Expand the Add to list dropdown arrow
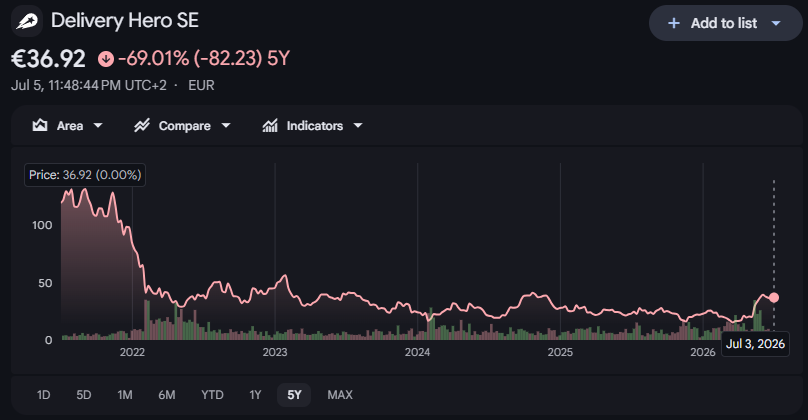Screen dimensions: 808x420 776,23
